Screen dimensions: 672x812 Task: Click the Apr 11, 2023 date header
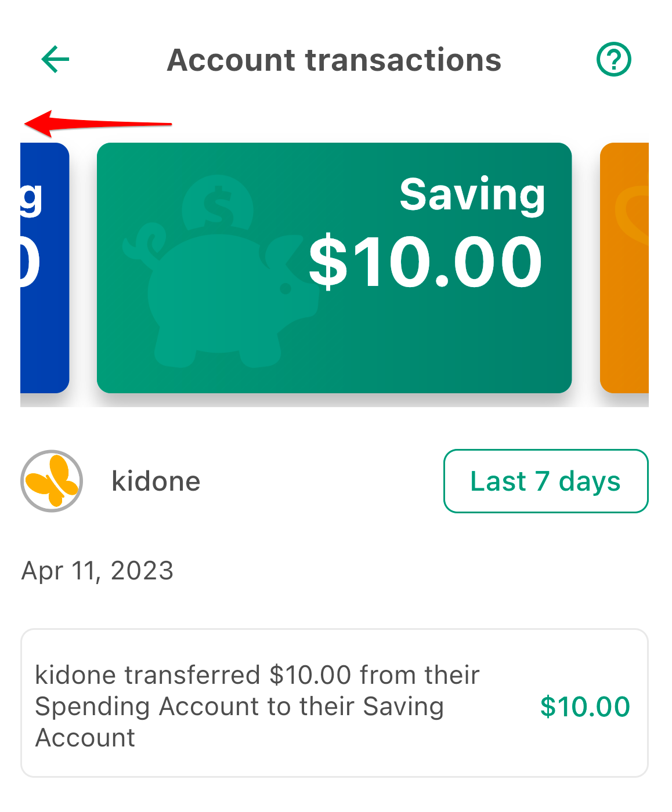click(97, 571)
